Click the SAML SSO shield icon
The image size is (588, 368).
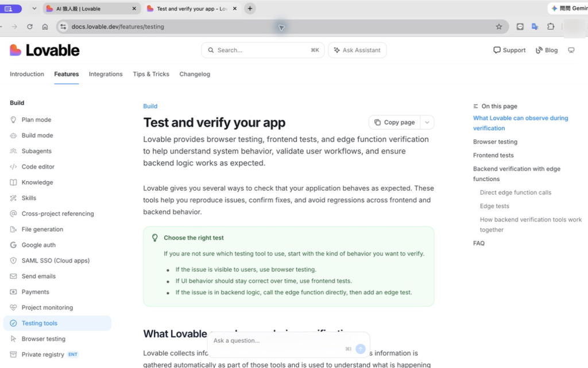pos(13,260)
